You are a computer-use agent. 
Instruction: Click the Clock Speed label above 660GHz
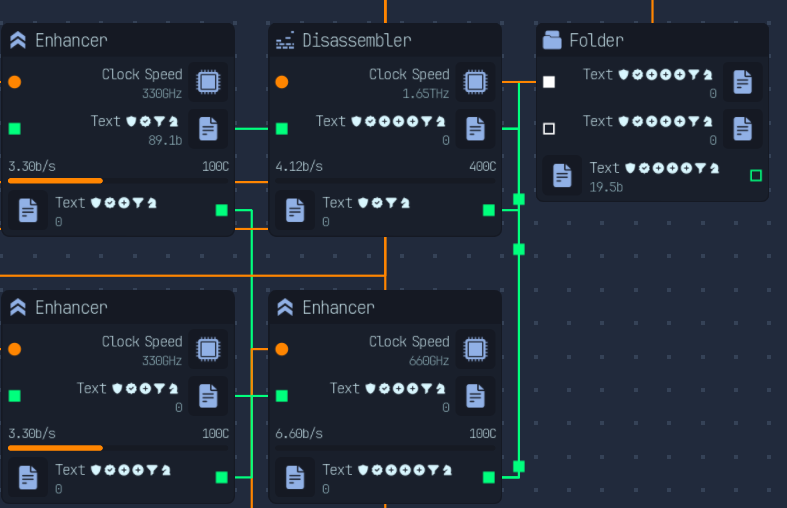pos(409,341)
